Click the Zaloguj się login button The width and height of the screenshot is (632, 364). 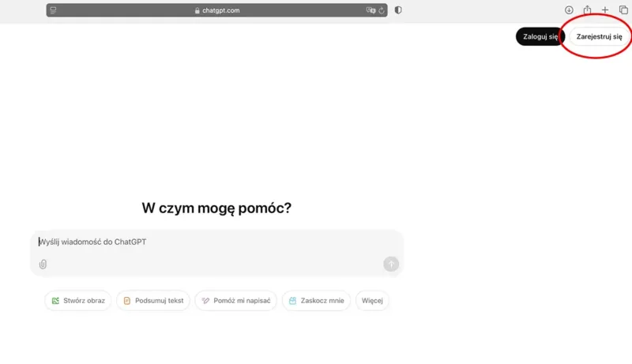(540, 36)
